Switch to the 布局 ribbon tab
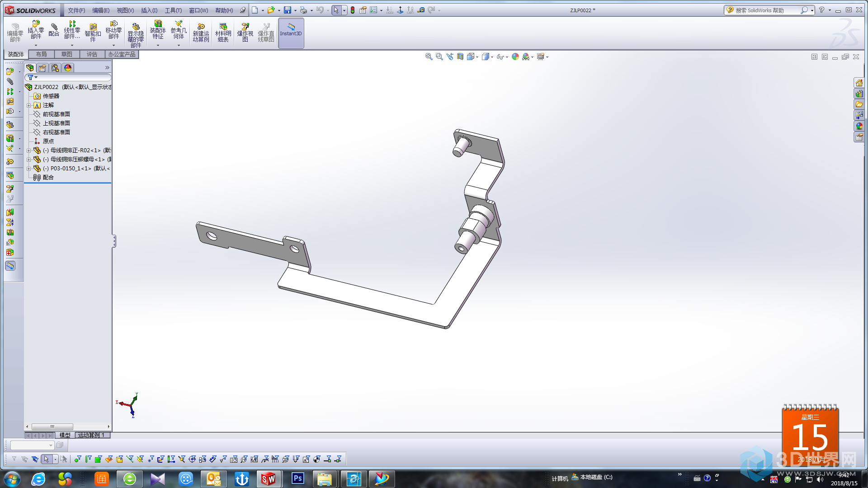 point(42,54)
